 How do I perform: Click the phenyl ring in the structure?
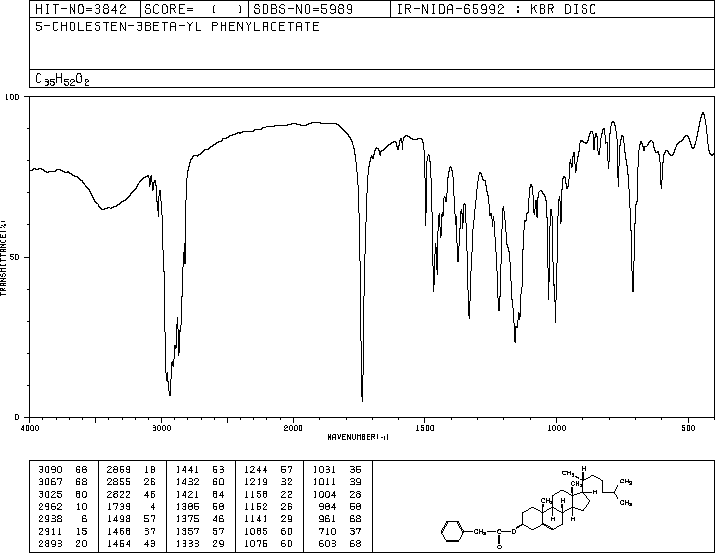(452, 532)
